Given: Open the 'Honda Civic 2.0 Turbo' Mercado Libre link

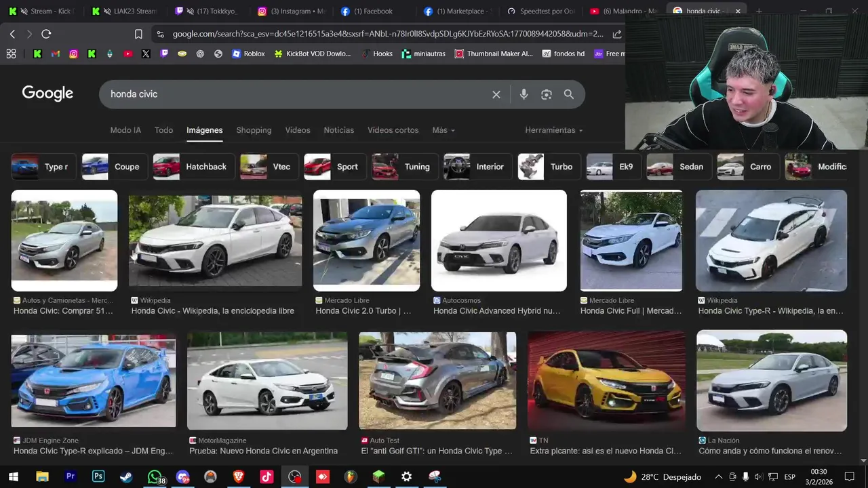Looking at the screenshot, I should pos(363,311).
